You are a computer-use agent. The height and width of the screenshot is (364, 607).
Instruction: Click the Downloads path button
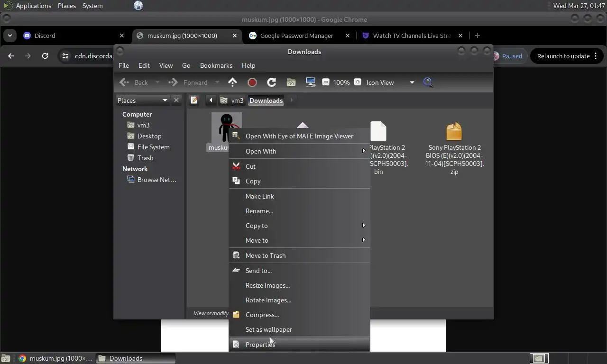pyautogui.click(x=266, y=100)
